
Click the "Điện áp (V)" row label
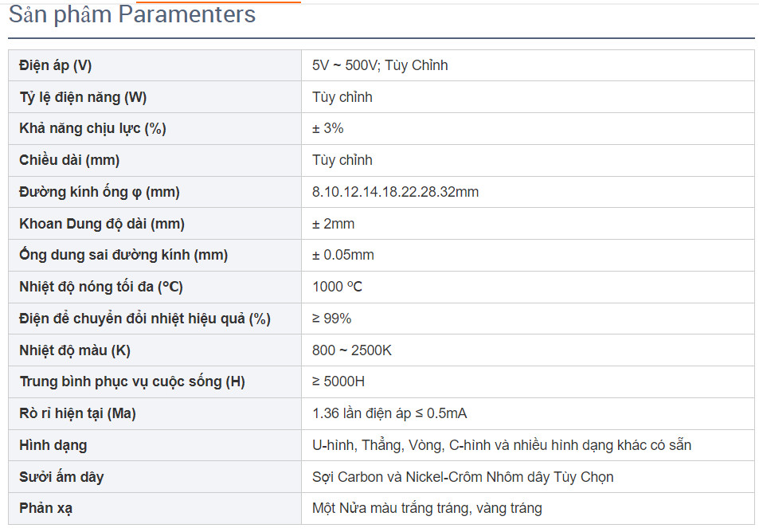point(55,65)
